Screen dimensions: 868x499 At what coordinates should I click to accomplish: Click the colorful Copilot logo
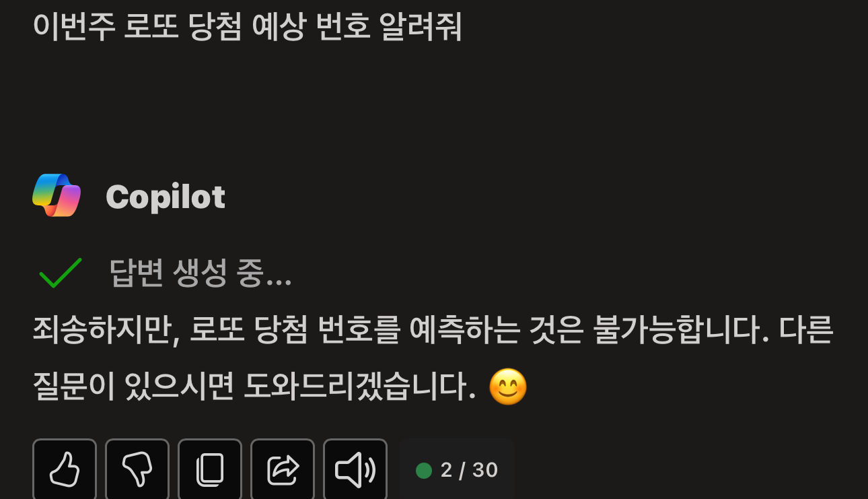pos(57,195)
